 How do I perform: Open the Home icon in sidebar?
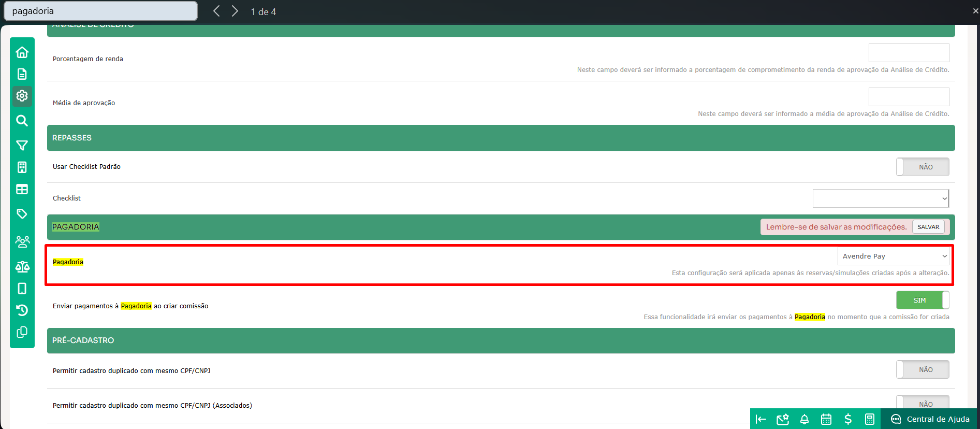22,52
